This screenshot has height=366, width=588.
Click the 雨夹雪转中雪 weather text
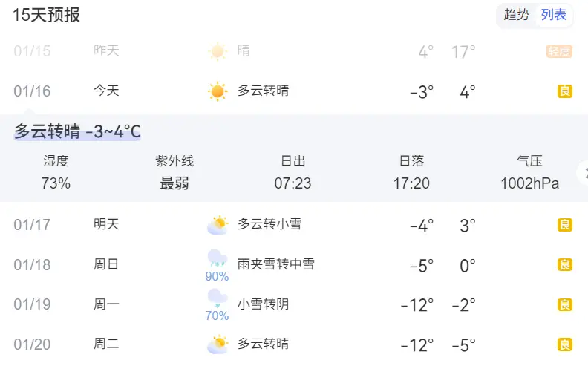(276, 264)
